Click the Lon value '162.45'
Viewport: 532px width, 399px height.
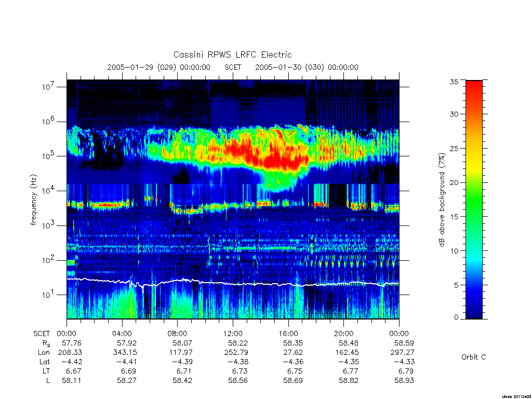click(347, 353)
